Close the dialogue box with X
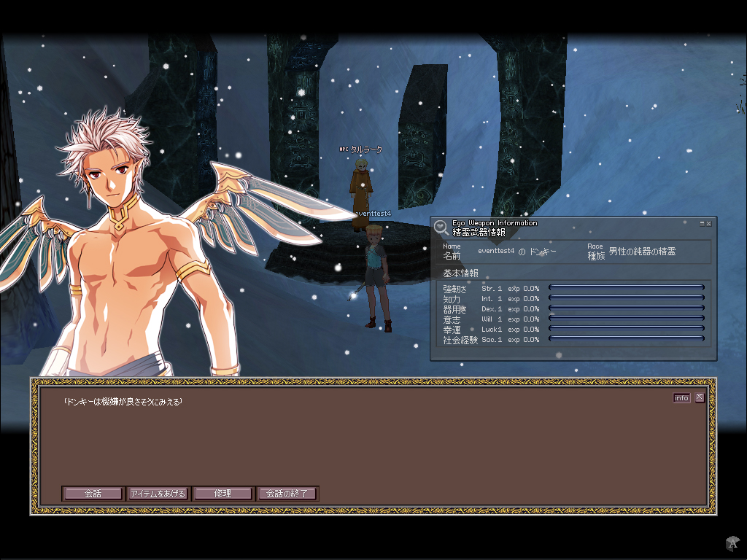747x560 pixels. pos(700,397)
